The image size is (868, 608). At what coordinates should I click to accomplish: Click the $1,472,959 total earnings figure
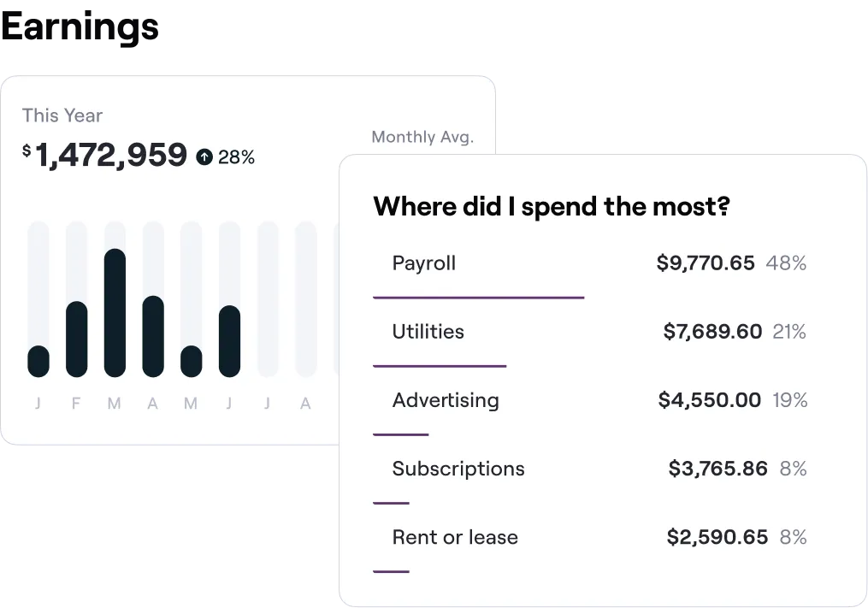point(111,155)
